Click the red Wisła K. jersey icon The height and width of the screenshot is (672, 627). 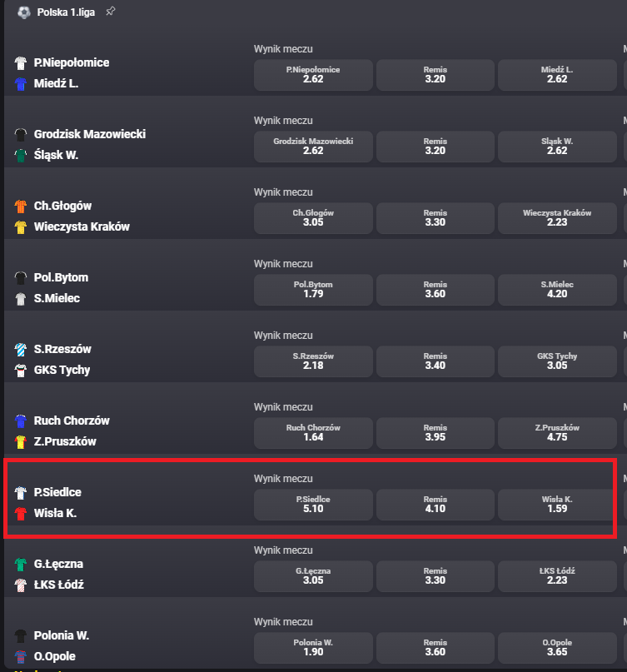tap(21, 513)
